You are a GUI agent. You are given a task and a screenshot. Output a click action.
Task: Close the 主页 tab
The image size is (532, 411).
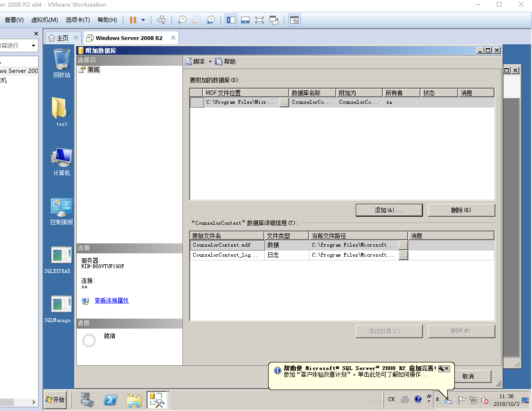click(x=76, y=38)
